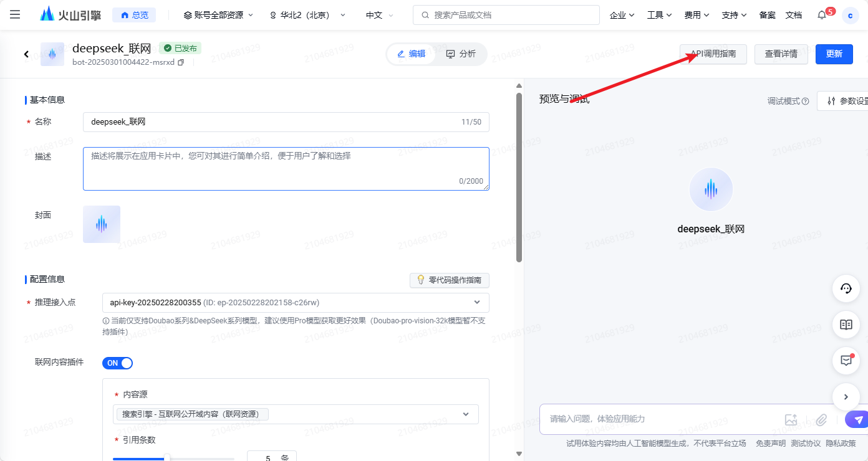Open the 免责声明 link
The image size is (868, 461).
click(x=771, y=444)
